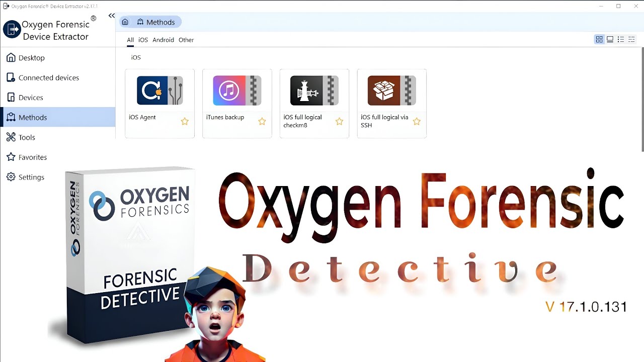Star the iOS full logical via SSH method
This screenshot has height=362, width=644.
click(x=417, y=121)
